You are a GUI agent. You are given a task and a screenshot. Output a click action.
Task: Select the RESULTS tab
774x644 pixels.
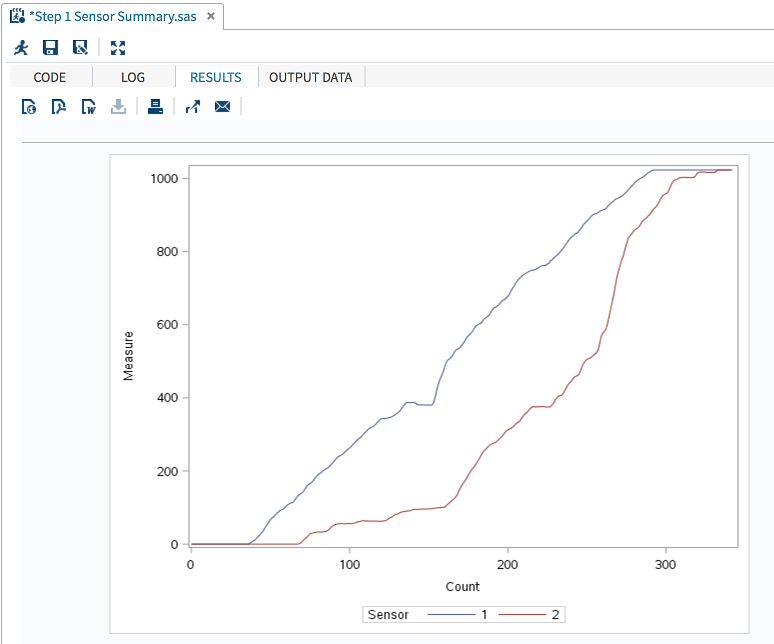[216, 77]
